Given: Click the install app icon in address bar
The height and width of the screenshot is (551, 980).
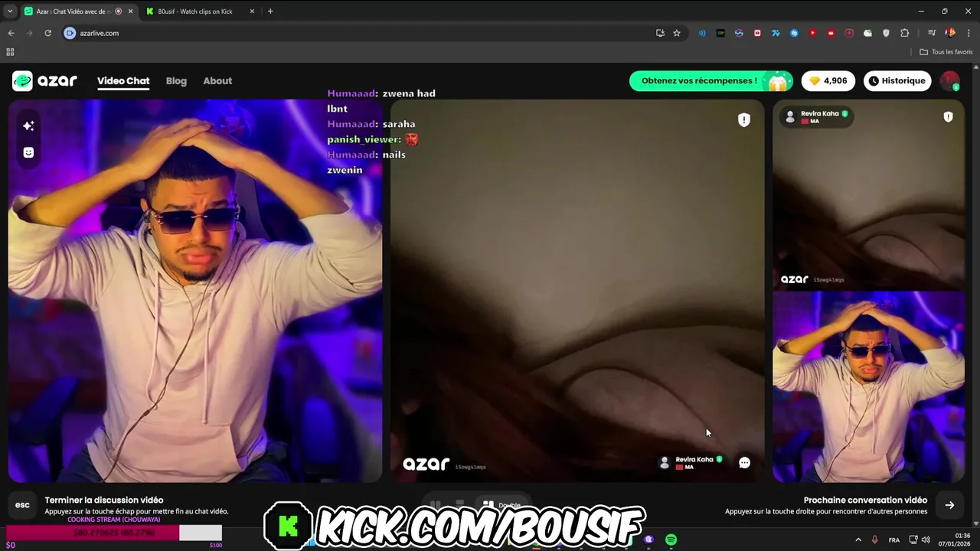Looking at the screenshot, I should (x=660, y=33).
